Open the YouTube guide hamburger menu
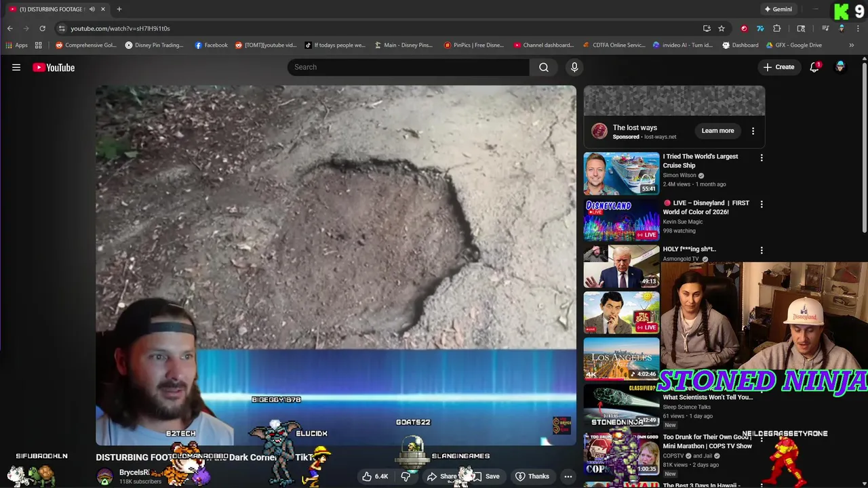868x488 pixels. point(16,67)
